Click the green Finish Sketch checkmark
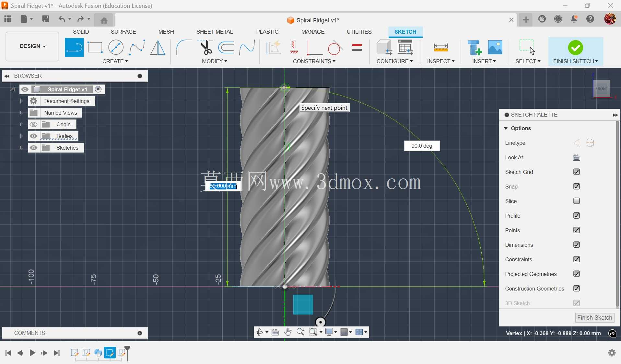Viewport: 621px width, 364px height. click(576, 48)
